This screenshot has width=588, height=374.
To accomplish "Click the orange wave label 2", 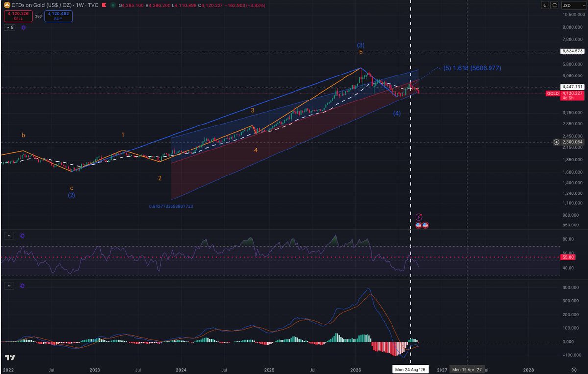I will [x=160, y=178].
